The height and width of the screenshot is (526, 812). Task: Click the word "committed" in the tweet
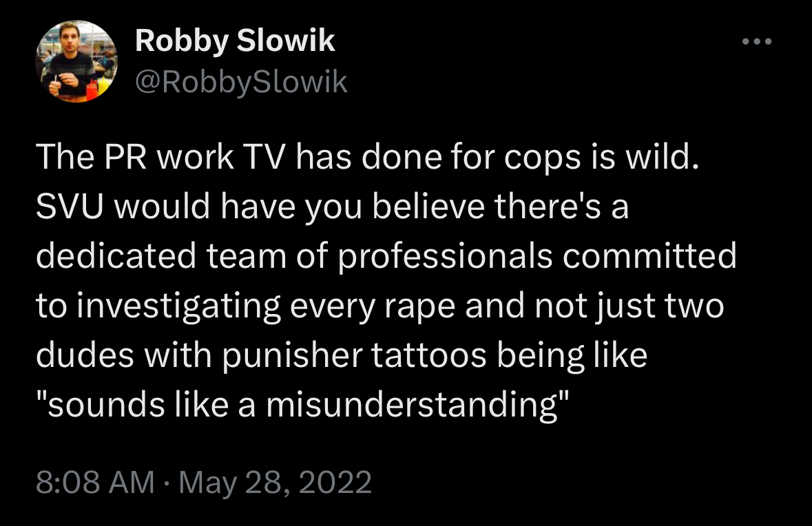[651, 256]
